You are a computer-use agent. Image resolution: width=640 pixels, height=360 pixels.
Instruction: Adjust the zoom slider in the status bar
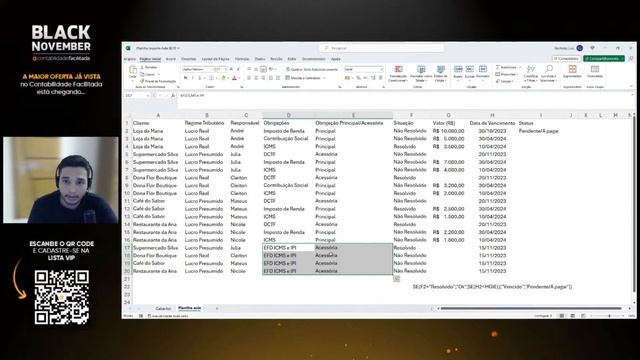click(x=609, y=316)
